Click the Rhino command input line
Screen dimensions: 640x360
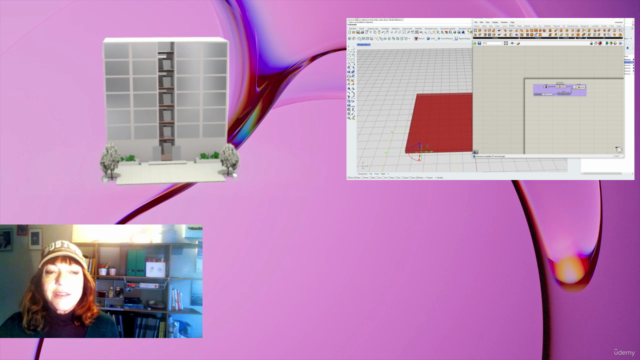click(x=409, y=24)
